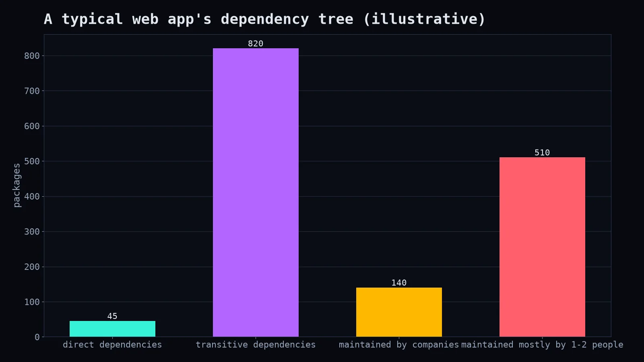The image size is (644, 362).
Task: Click 'maintained mostly by 1-2 people' label
Action: (542, 345)
